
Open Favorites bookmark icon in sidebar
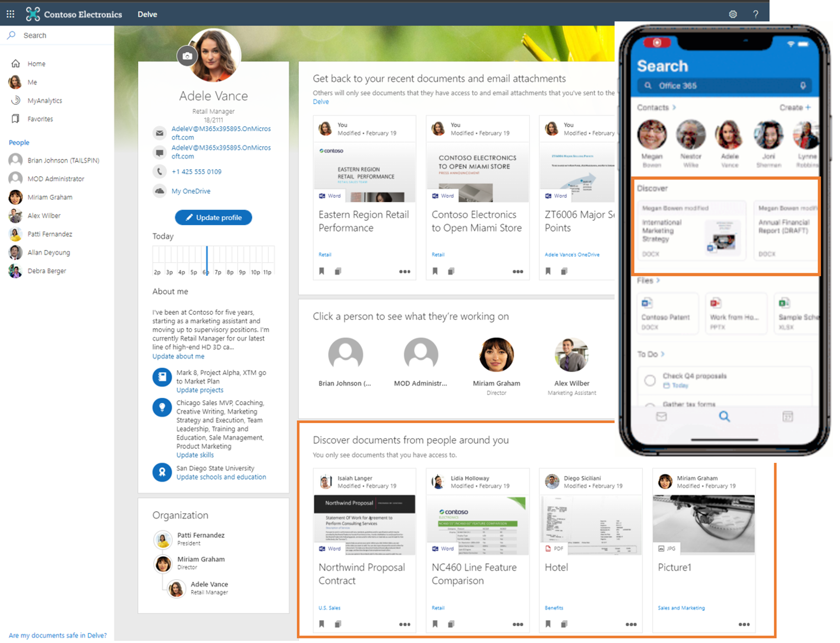[x=16, y=119]
